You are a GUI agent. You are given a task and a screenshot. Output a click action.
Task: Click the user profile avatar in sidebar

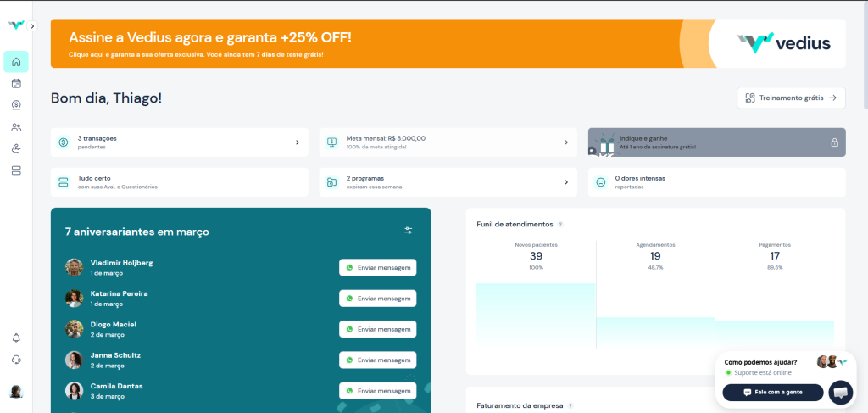click(x=16, y=392)
